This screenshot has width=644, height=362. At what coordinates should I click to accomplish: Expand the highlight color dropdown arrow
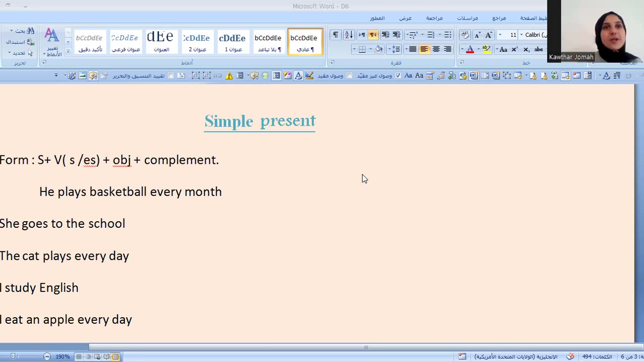[478, 49]
